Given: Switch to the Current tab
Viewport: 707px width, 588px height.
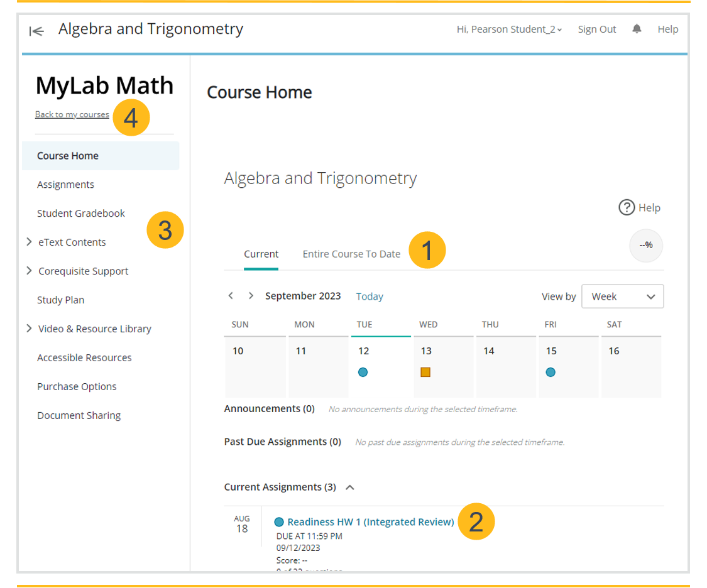Looking at the screenshot, I should [x=261, y=254].
